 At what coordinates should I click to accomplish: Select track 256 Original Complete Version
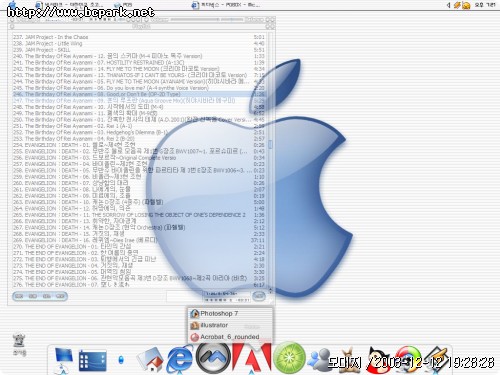coord(139,158)
